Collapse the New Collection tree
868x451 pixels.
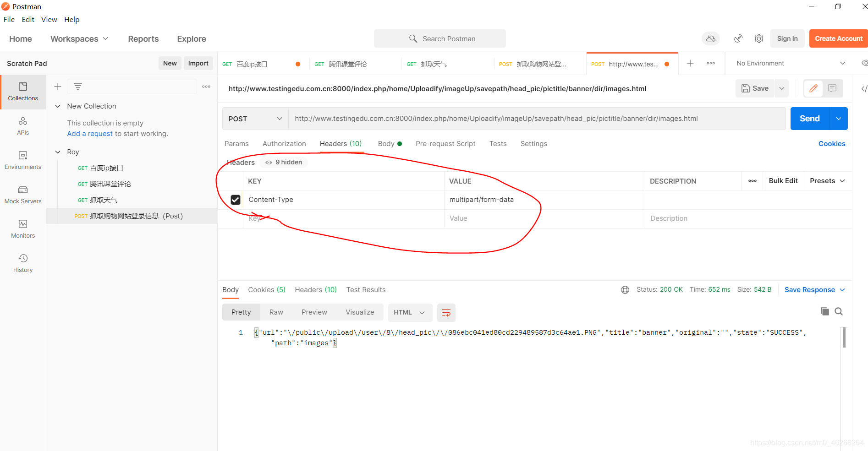coord(58,106)
